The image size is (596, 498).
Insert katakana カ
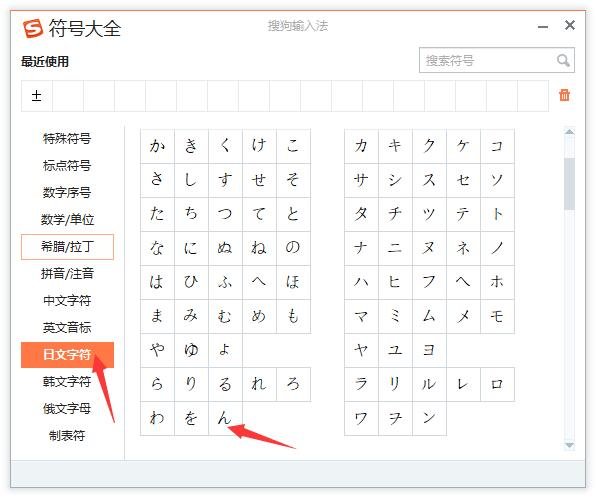tap(361, 146)
